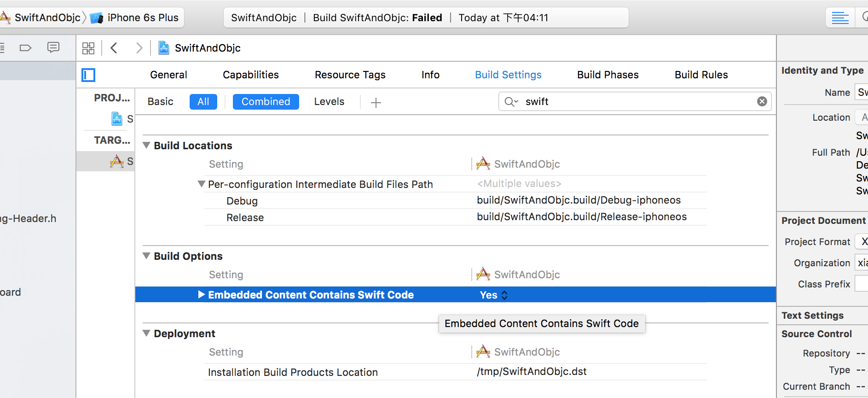
Task: Select the Debug build path value
Action: (x=579, y=200)
